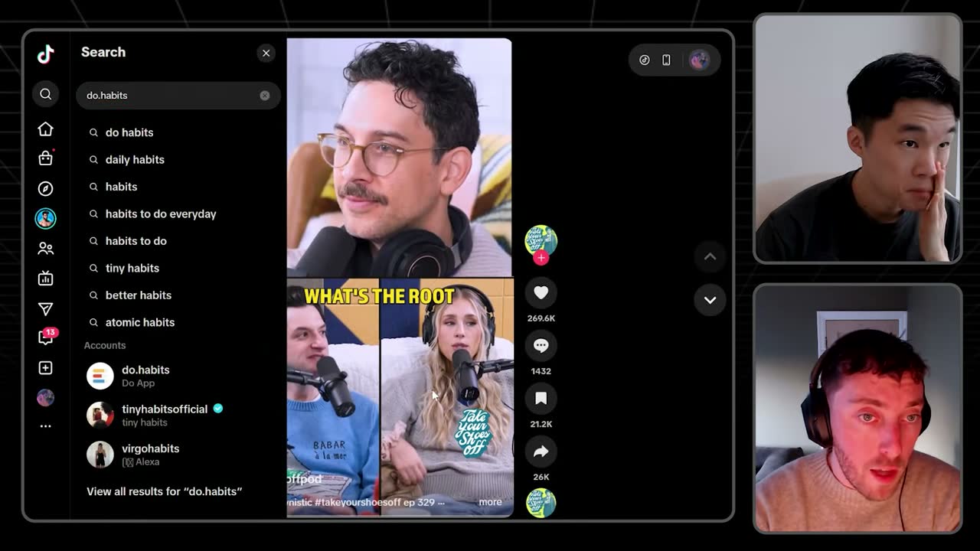Open the Shop bag icon

click(x=45, y=158)
